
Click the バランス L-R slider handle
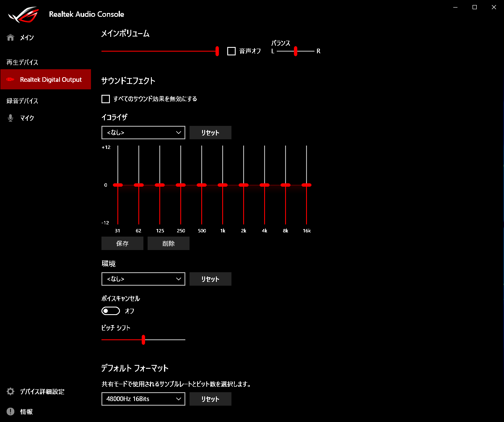pos(296,51)
